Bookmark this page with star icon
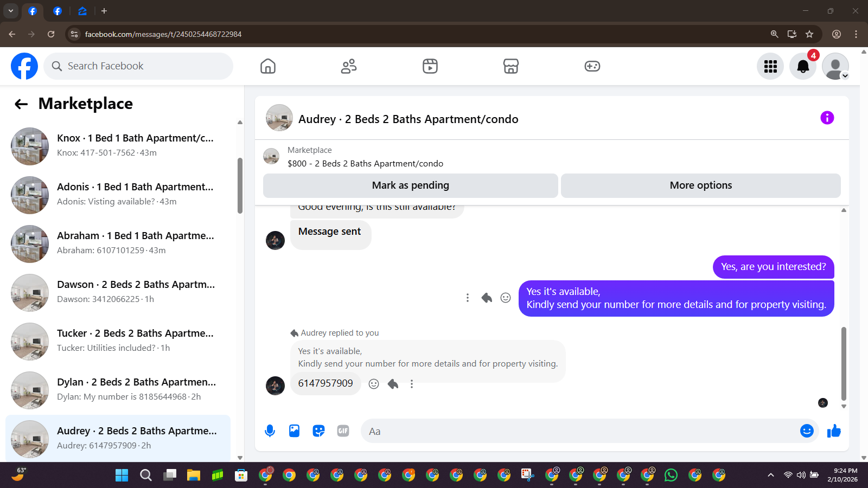The width and height of the screenshot is (868, 488). click(x=809, y=34)
